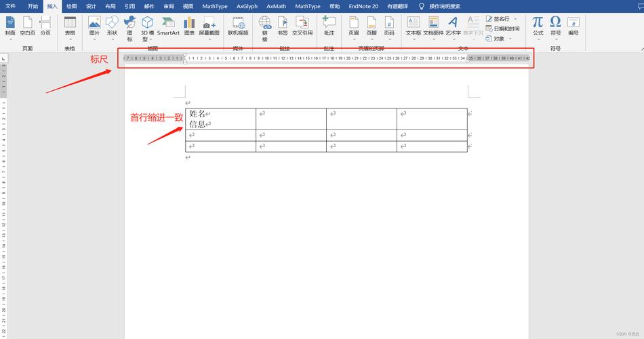Click the 操作说明搜索 search box
The height and width of the screenshot is (339, 644).
coord(445,6)
